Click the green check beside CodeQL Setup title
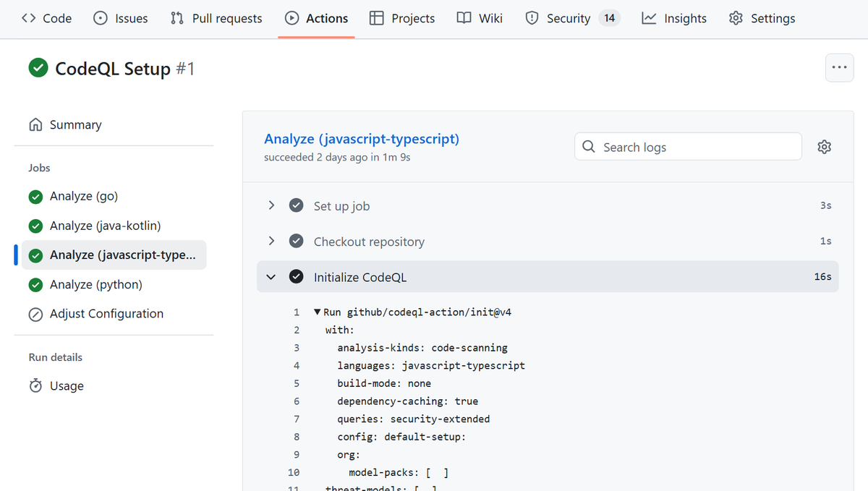Viewport: 868px width, 491px height. point(38,68)
